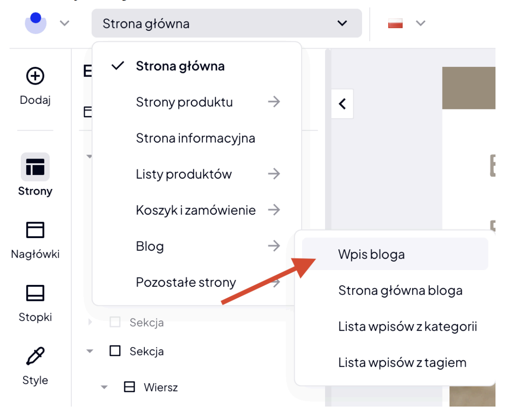
Task: Select the Wiersz tree item
Action: [x=160, y=387]
